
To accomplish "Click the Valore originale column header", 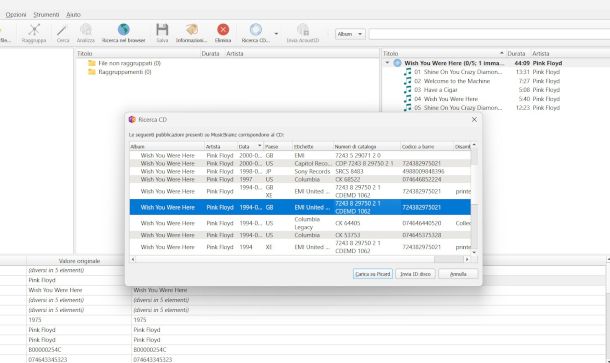I will (x=79, y=261).
